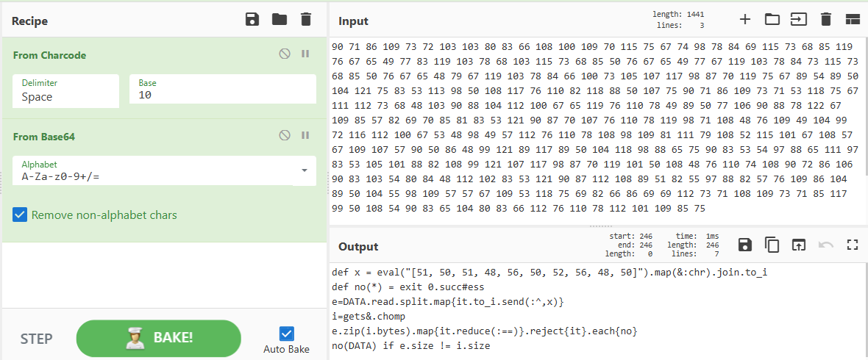Click the Base field showing 10
Viewport: 868px width, 360px height.
point(222,96)
